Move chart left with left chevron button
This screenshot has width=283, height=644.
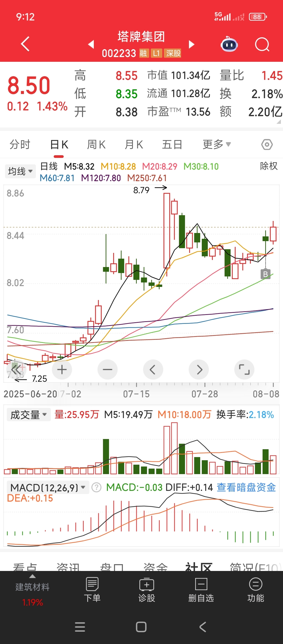pos(153,370)
